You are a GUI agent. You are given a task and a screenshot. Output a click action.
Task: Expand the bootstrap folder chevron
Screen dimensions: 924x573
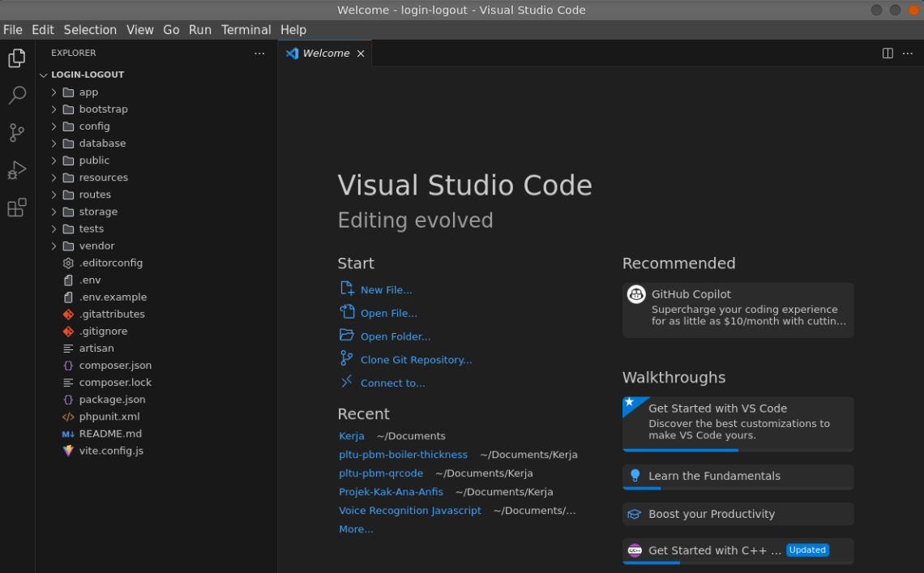53,109
